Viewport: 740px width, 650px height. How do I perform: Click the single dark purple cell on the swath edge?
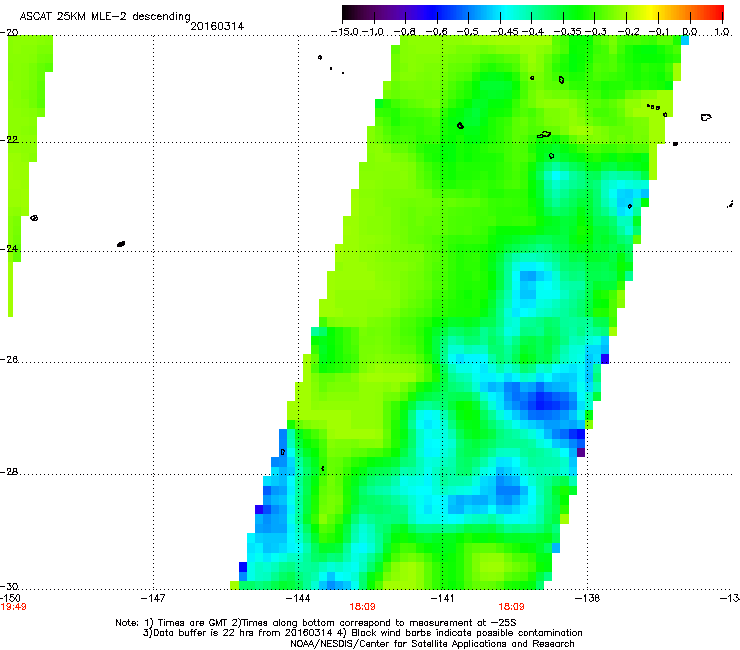tap(581, 452)
